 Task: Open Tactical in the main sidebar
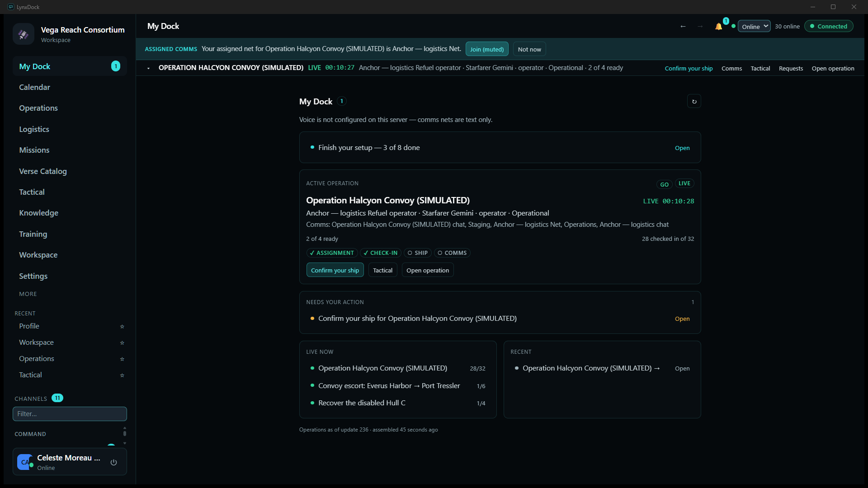pos(70,192)
